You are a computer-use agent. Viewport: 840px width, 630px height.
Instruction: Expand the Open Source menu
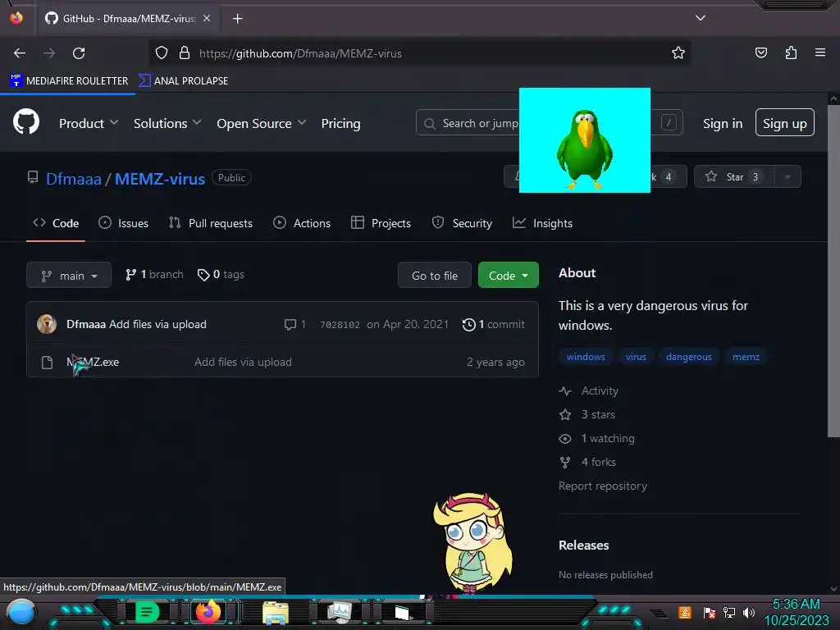262,123
